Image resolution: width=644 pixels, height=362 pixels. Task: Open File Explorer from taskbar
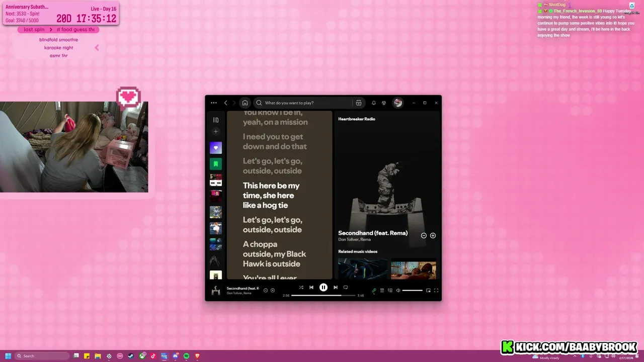(98, 356)
